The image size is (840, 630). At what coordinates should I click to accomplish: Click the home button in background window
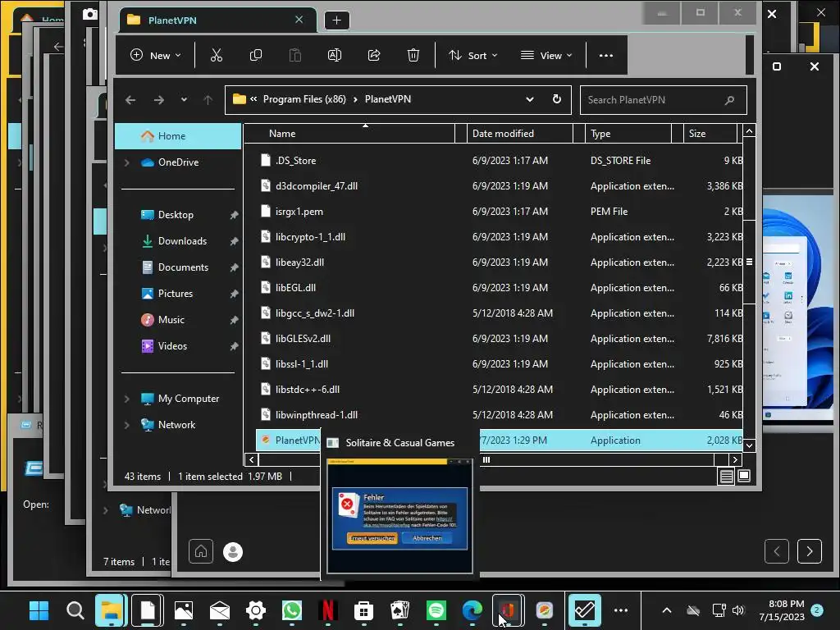click(201, 551)
